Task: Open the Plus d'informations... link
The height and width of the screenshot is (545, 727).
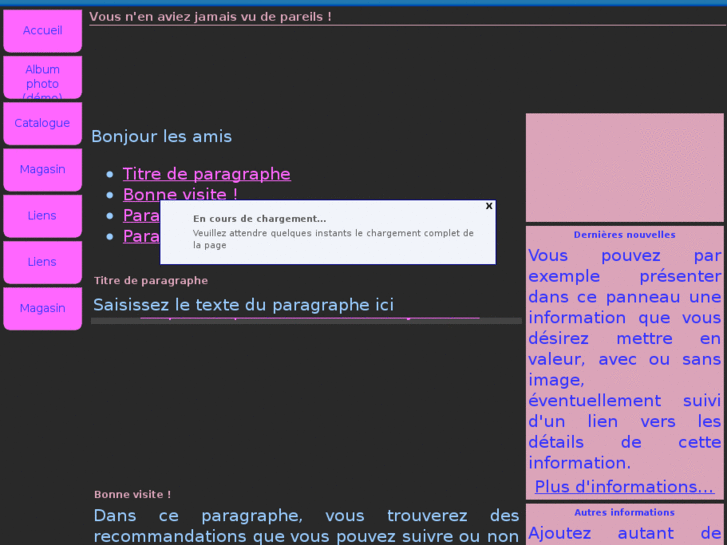Action: point(624,487)
